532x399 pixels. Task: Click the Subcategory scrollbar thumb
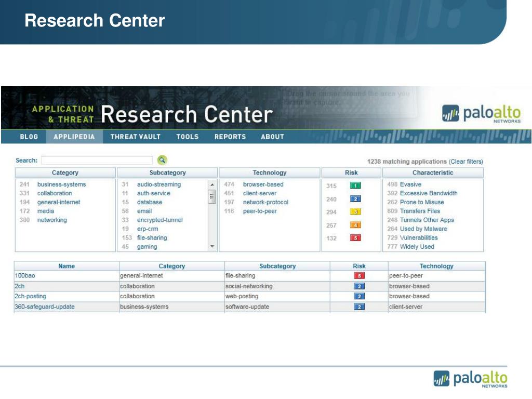coord(212,196)
